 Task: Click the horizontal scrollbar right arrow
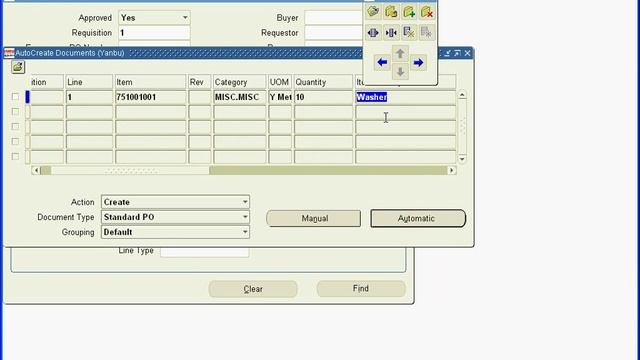click(451, 170)
